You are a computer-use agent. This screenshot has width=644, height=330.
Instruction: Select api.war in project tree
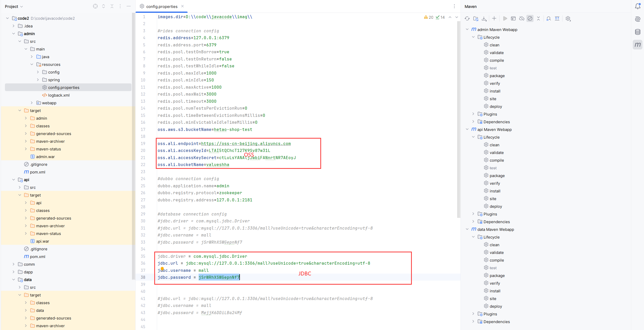(x=42, y=241)
